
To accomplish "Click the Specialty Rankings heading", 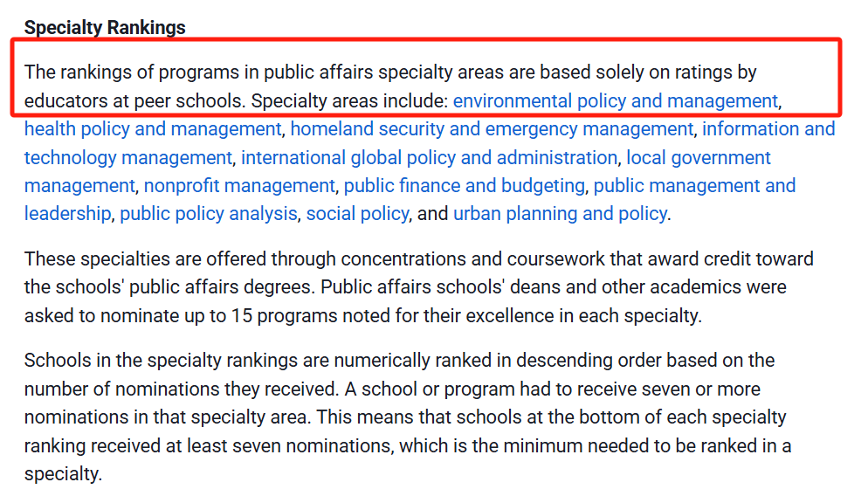I will pyautogui.click(x=105, y=27).
